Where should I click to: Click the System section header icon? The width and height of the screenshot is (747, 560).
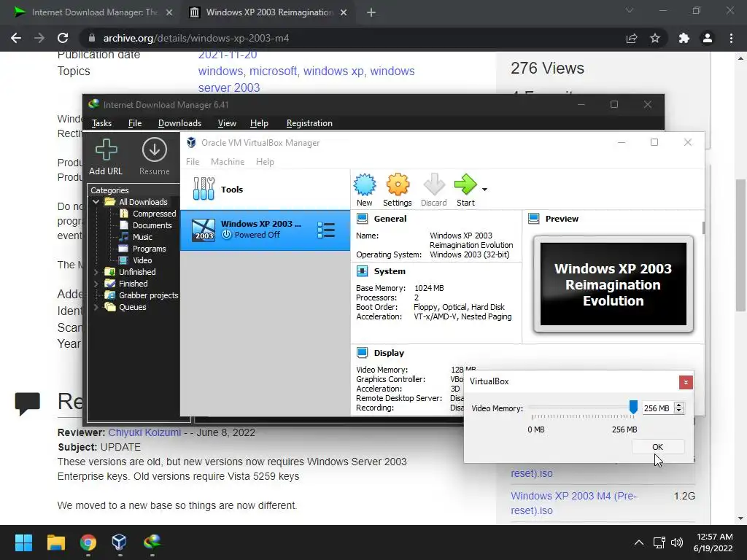click(x=362, y=271)
